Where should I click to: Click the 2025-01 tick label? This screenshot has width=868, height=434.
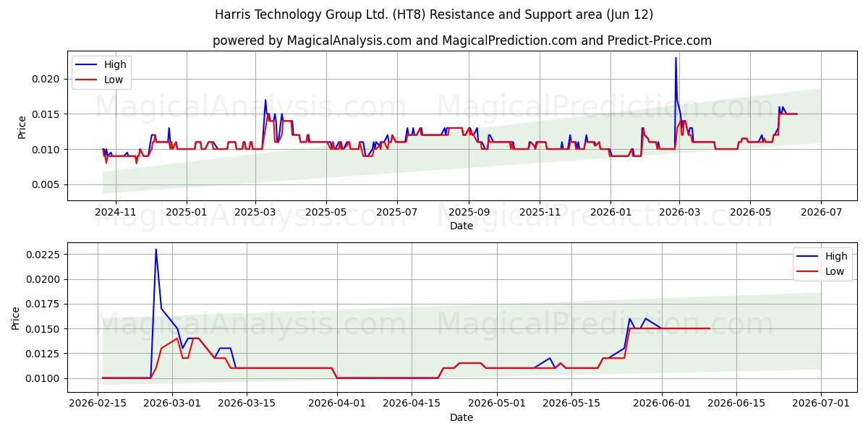point(187,212)
